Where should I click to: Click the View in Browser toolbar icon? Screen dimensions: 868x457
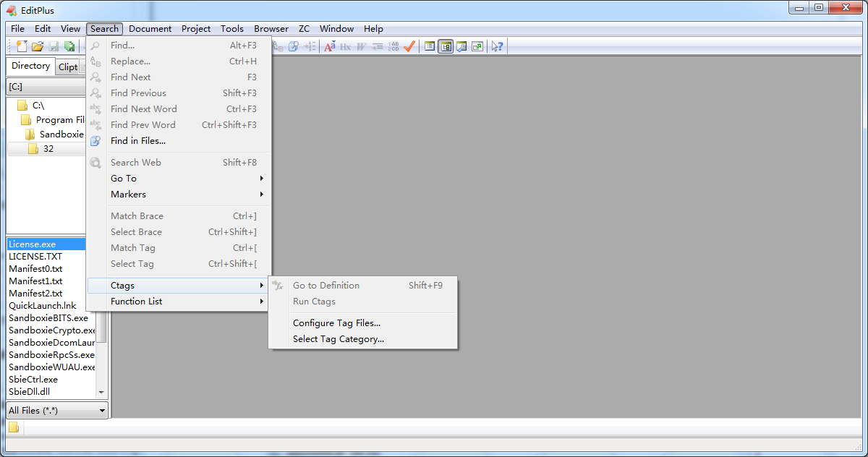click(477, 46)
